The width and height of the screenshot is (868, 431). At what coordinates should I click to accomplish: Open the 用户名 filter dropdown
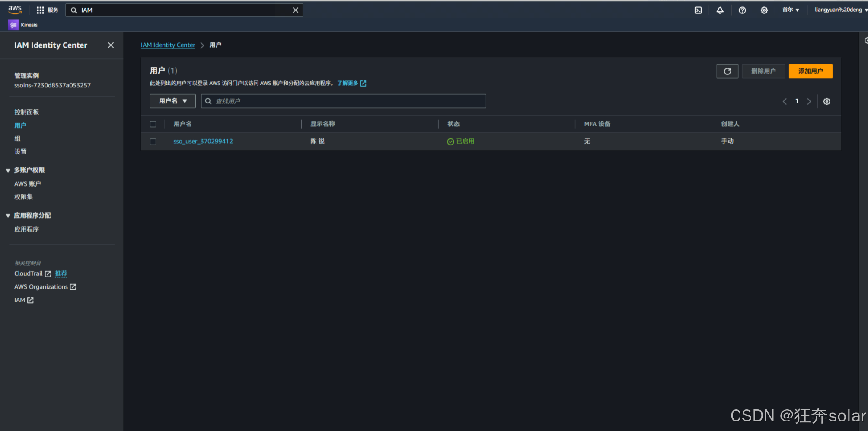click(x=173, y=101)
